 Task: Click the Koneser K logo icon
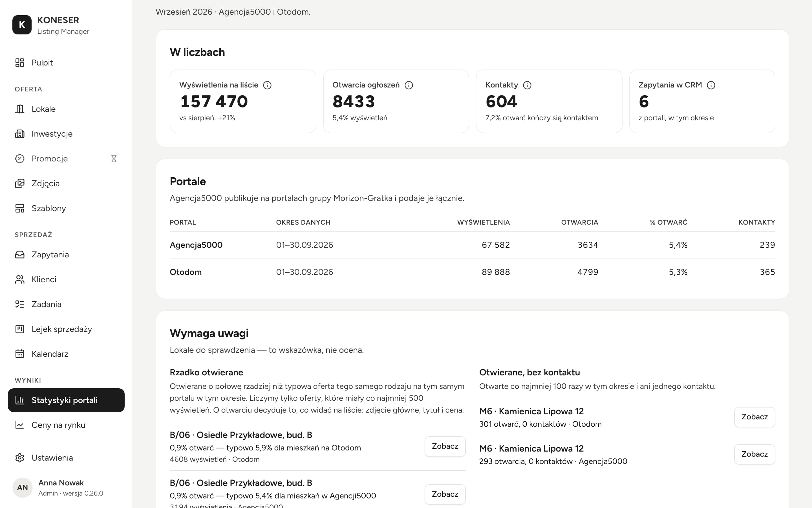tap(22, 25)
